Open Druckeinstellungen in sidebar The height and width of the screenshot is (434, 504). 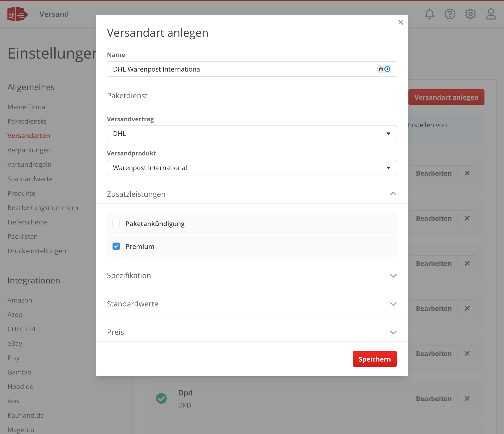[37, 251]
